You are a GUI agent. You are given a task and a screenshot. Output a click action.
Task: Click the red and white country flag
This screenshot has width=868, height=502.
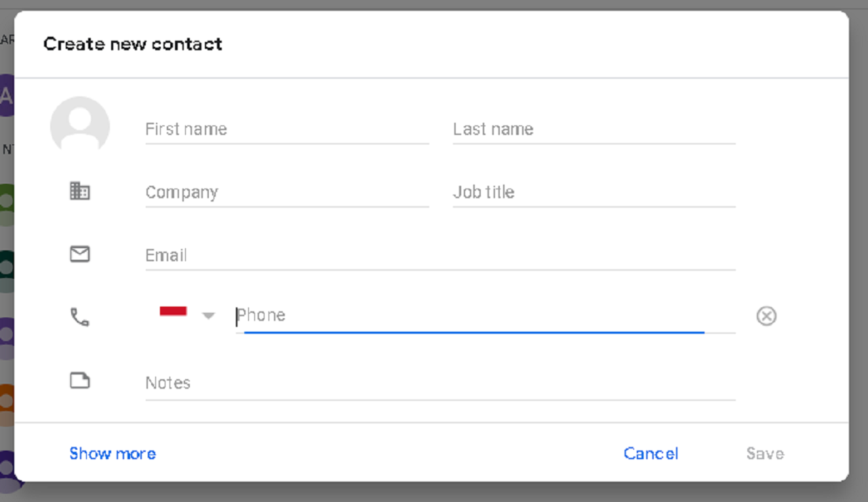[x=173, y=312]
